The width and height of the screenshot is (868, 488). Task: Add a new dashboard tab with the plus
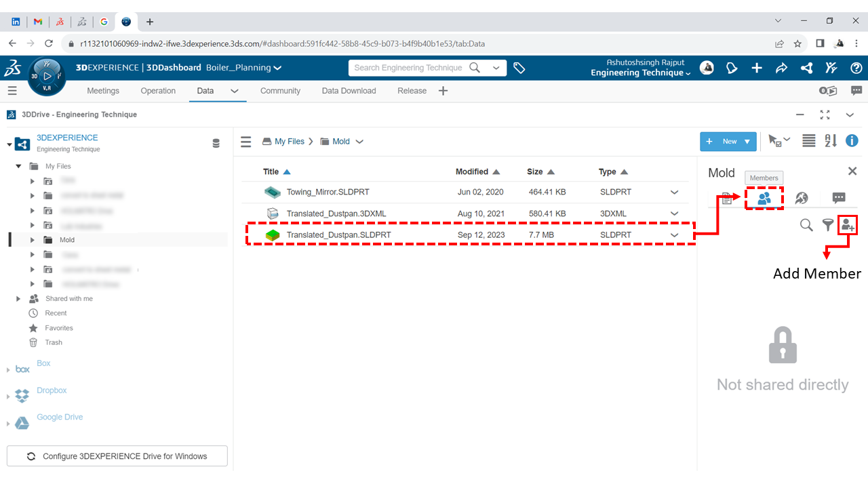tap(443, 90)
